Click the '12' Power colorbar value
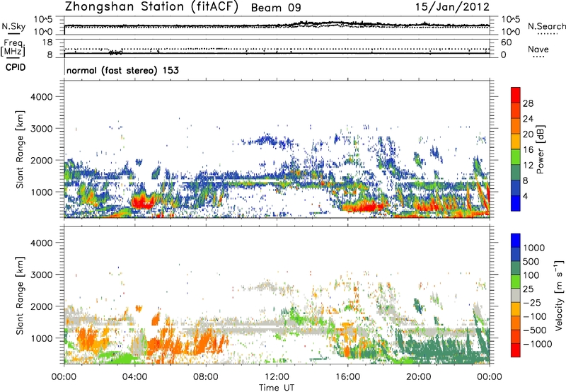This screenshot has height=392, width=566. (528, 166)
